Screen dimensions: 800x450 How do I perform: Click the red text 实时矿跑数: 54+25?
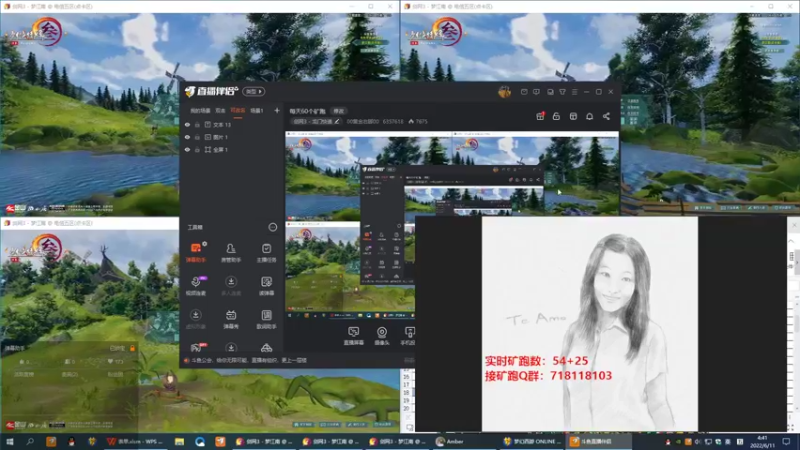[x=536, y=361]
